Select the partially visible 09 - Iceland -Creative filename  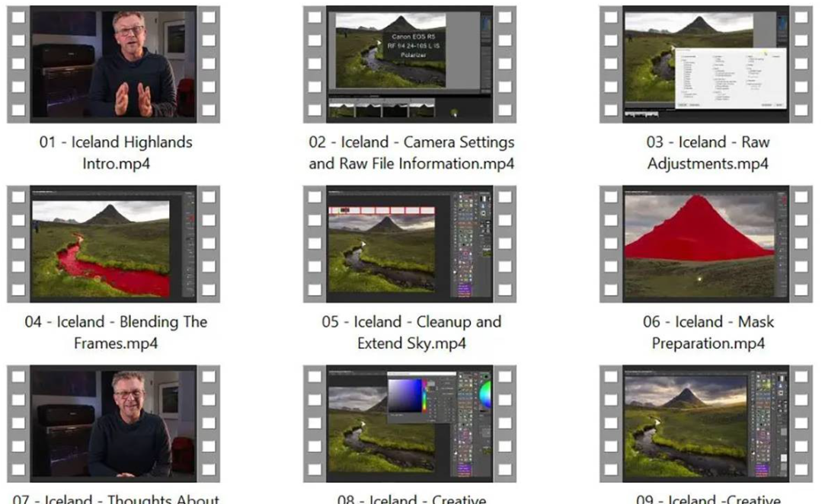point(708,499)
